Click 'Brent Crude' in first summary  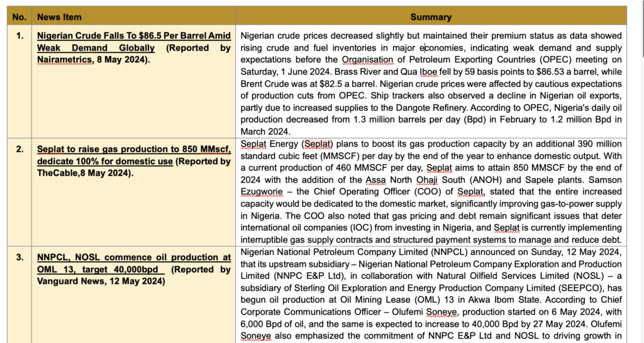[265, 84]
